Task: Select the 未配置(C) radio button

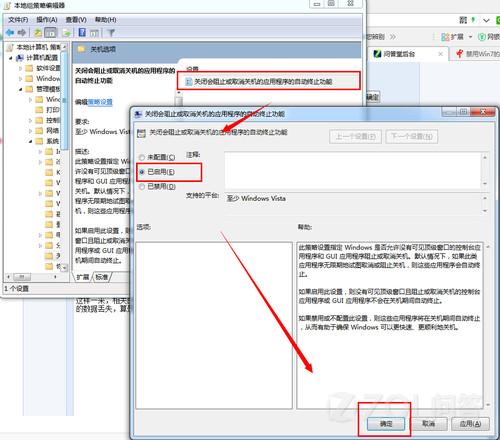Action: [142, 157]
